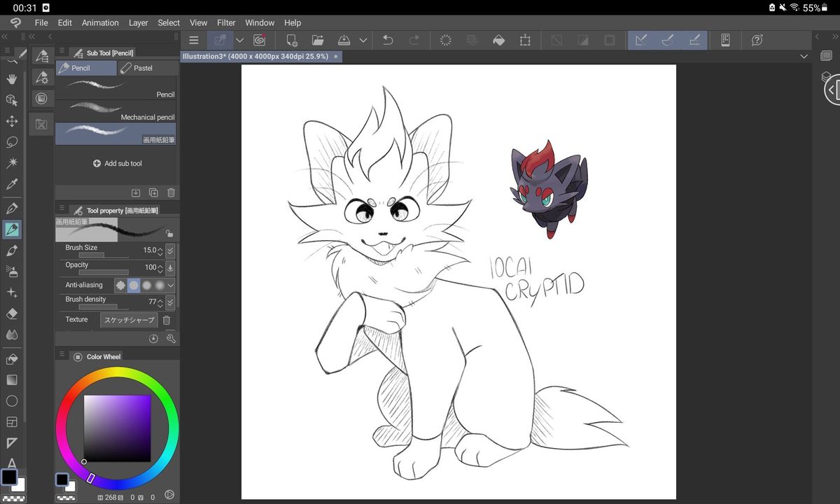Select the Hand (Move view) tool
This screenshot has width=840, height=504.
[x=12, y=79]
